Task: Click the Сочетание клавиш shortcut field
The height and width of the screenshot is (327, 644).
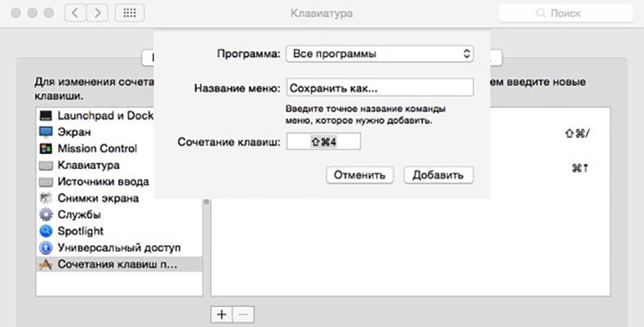Action: [323, 142]
